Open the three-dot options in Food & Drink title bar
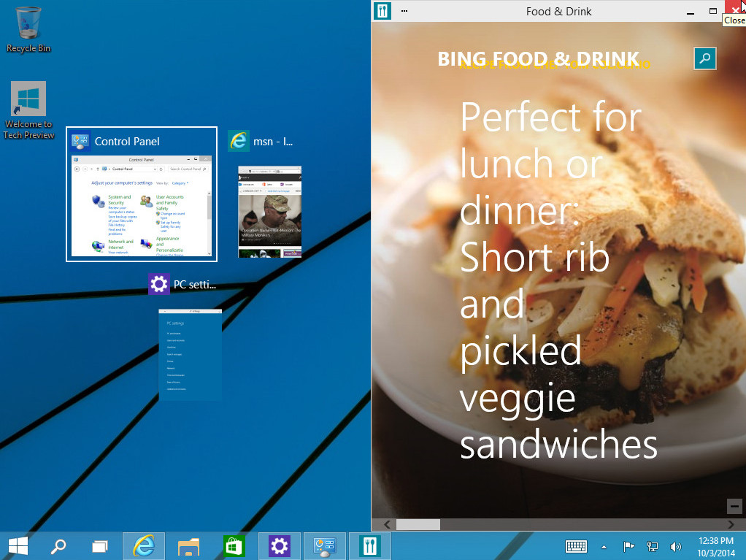 click(404, 10)
